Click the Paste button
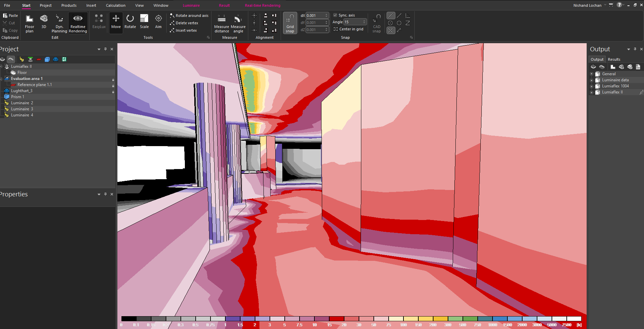This screenshot has width=644, height=329. coord(10,16)
